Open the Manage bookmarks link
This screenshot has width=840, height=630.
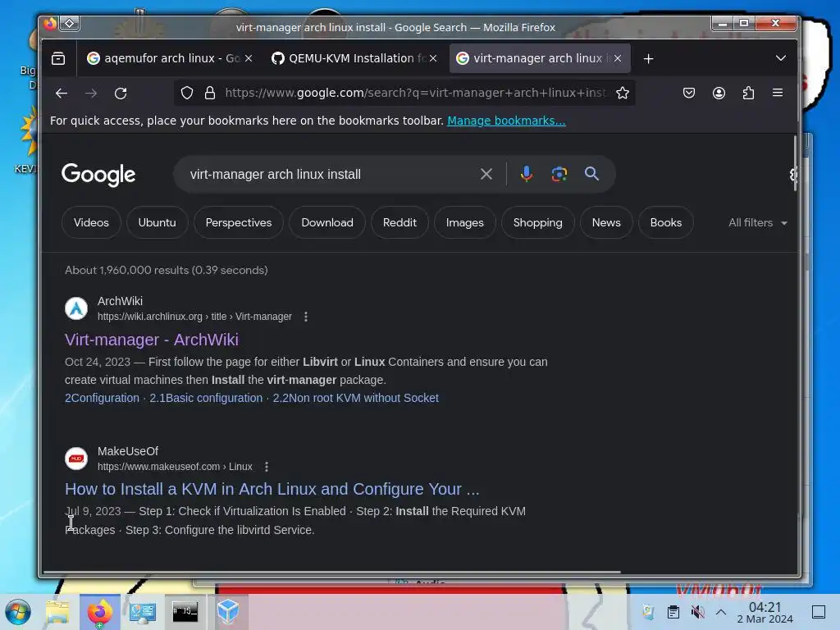tap(506, 121)
